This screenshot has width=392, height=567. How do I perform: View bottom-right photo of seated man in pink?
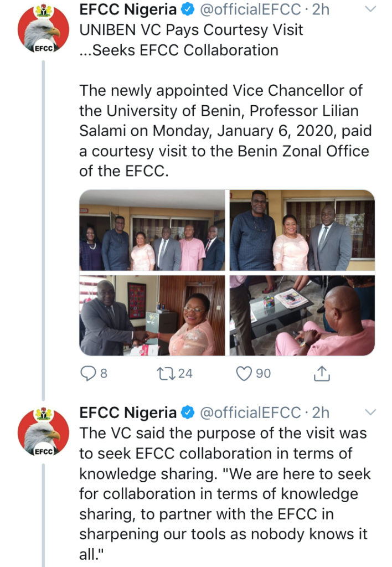click(302, 316)
